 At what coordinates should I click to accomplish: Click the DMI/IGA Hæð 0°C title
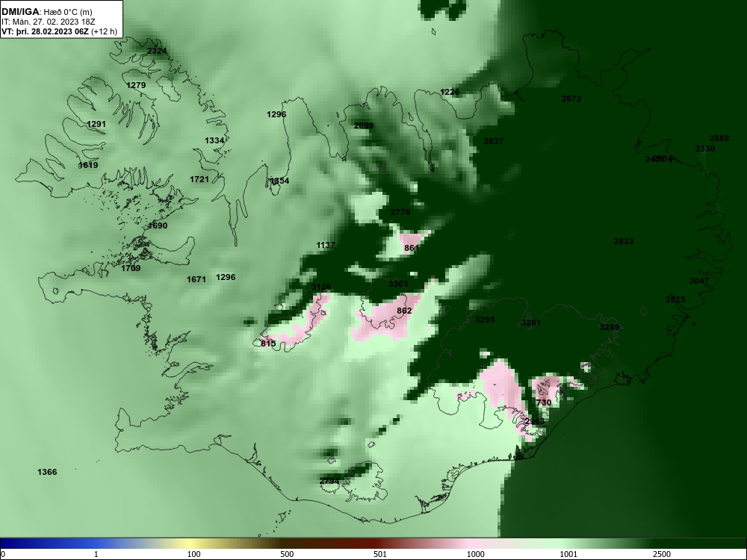pos(46,12)
